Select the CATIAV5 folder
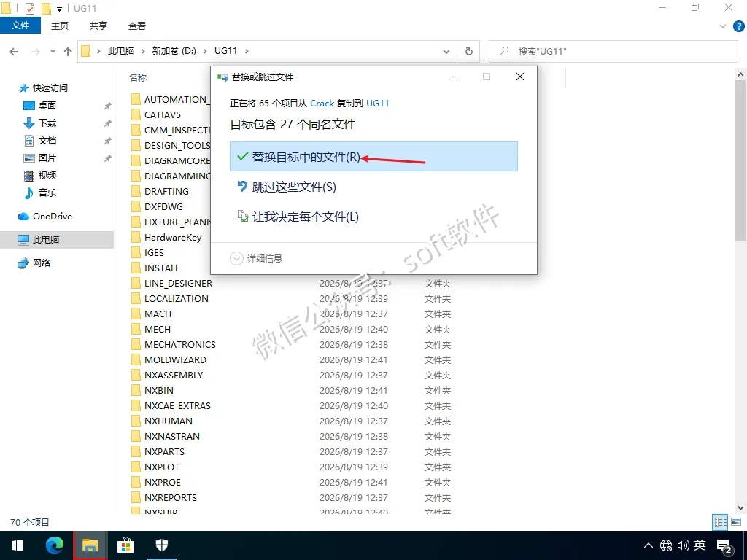This screenshot has width=747, height=560. point(163,114)
